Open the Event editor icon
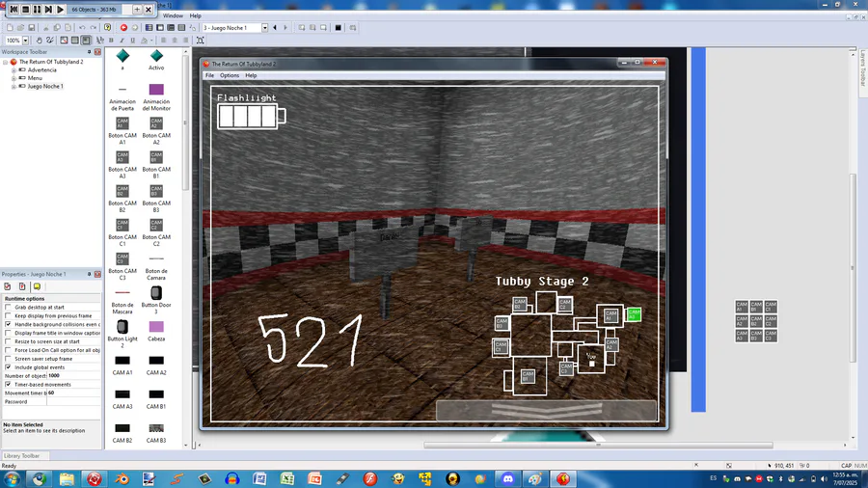This screenshot has height=488, width=868. (x=171, y=28)
